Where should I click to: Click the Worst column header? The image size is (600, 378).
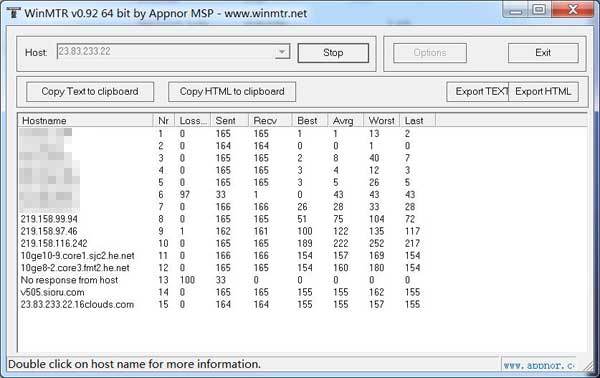coord(381,121)
